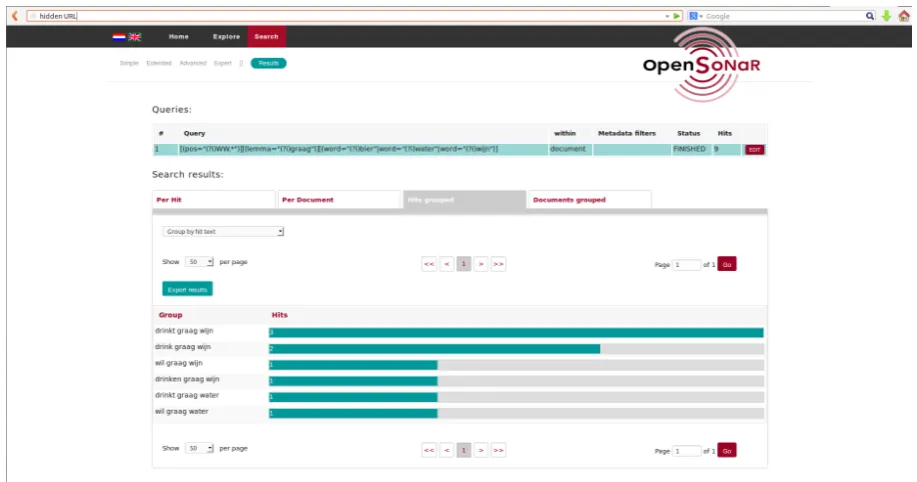The height and width of the screenshot is (482, 917).
Task: Click top page number 1 button
Action: tap(464, 264)
